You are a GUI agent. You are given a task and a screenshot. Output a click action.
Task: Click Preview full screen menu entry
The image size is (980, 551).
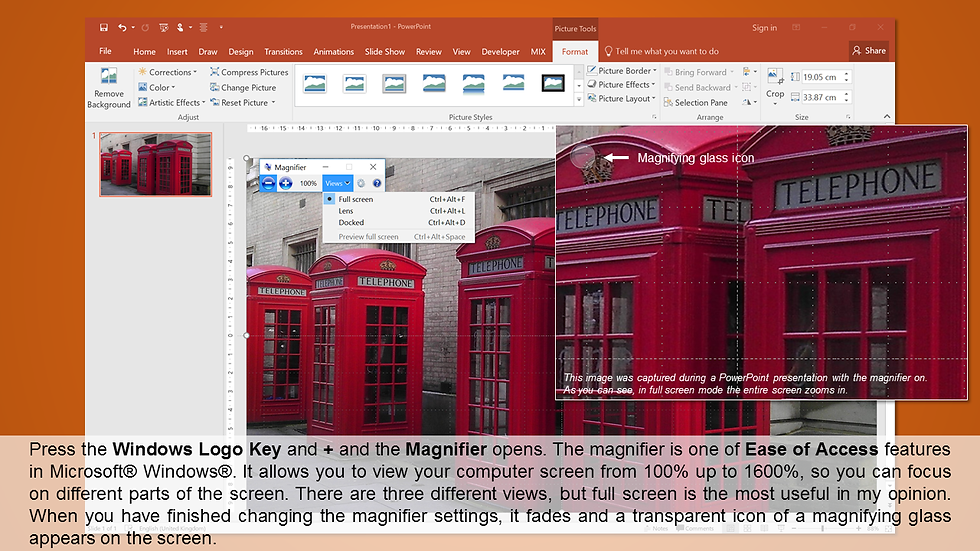[399, 237]
